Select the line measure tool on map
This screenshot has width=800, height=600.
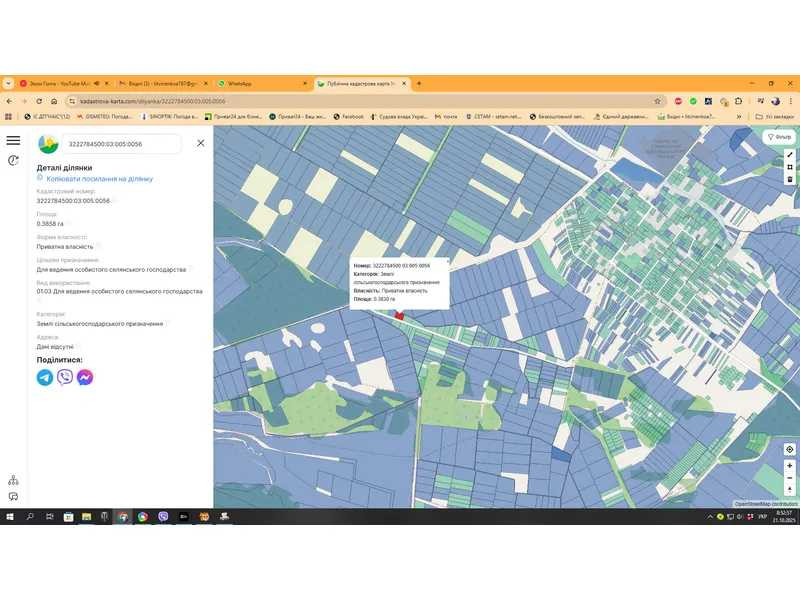[789, 155]
